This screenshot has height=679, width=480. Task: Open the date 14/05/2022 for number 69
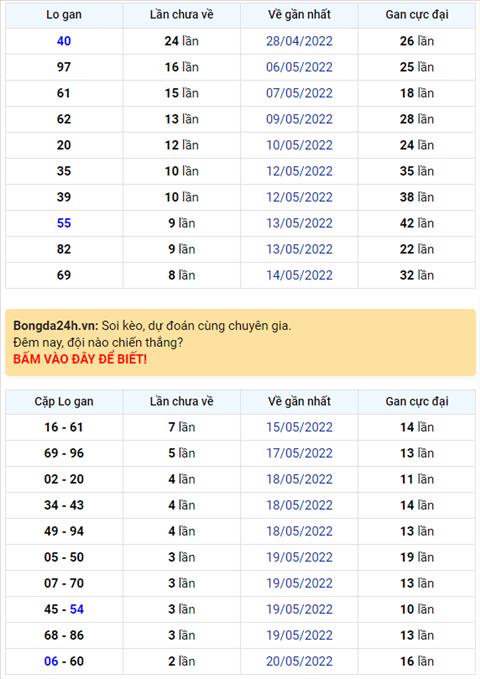pyautogui.click(x=299, y=275)
